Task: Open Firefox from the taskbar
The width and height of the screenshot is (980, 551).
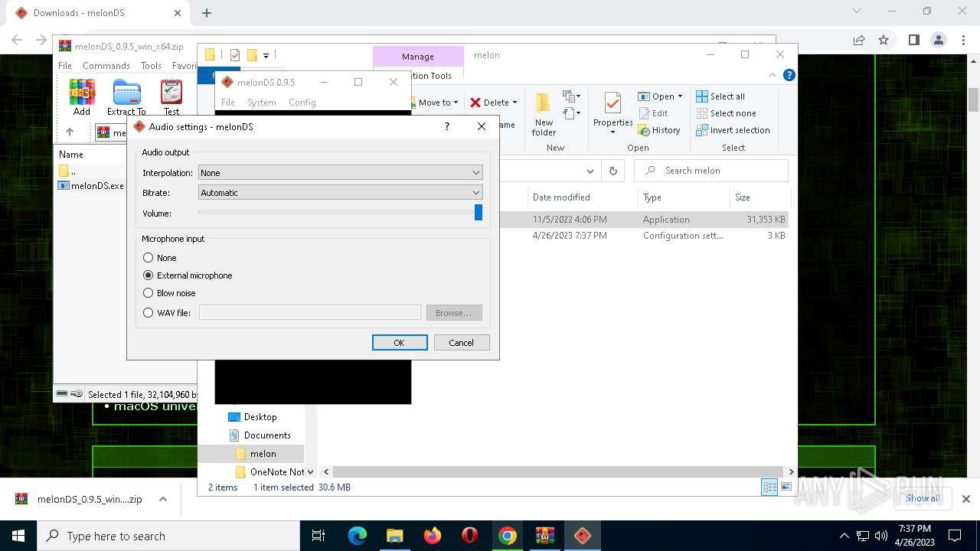Action: click(x=433, y=536)
